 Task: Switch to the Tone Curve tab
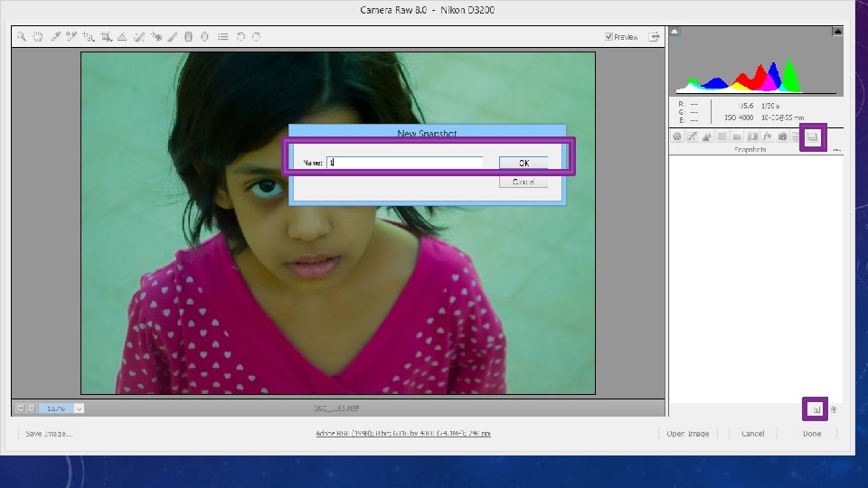point(692,137)
